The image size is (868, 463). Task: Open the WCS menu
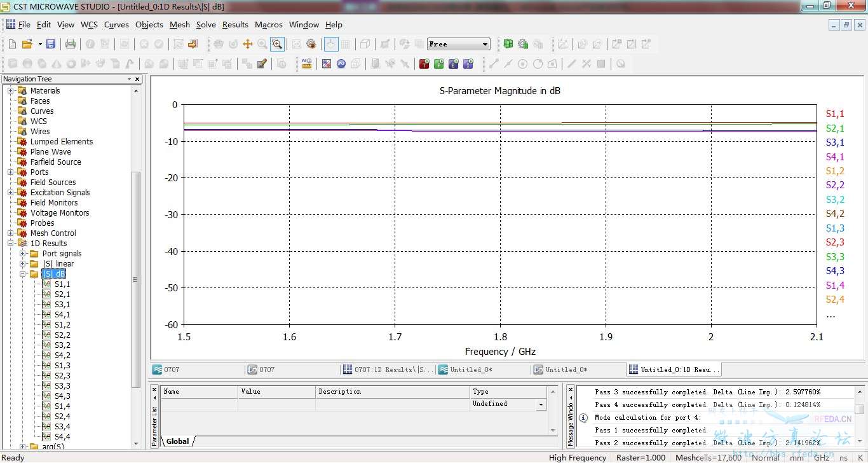tap(89, 25)
